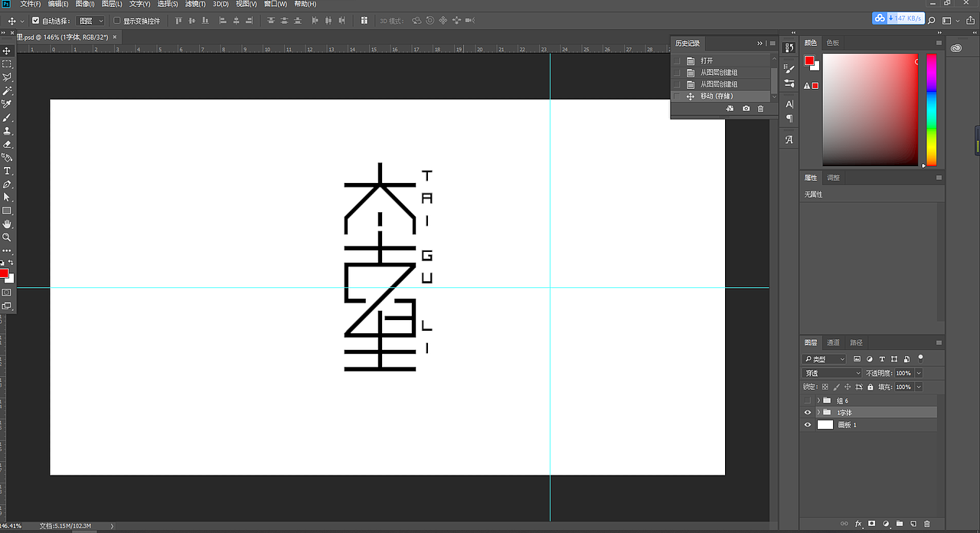Open the opacity 不透明度 slider dropdown

(x=919, y=373)
